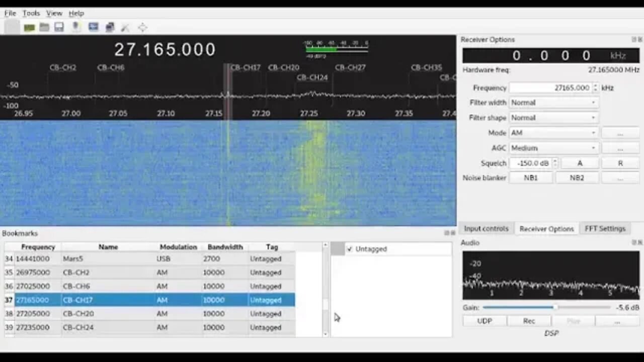The height and width of the screenshot is (362, 644).
Task: Click the CB-CH27 label on the spectrum
Action: coord(350,67)
